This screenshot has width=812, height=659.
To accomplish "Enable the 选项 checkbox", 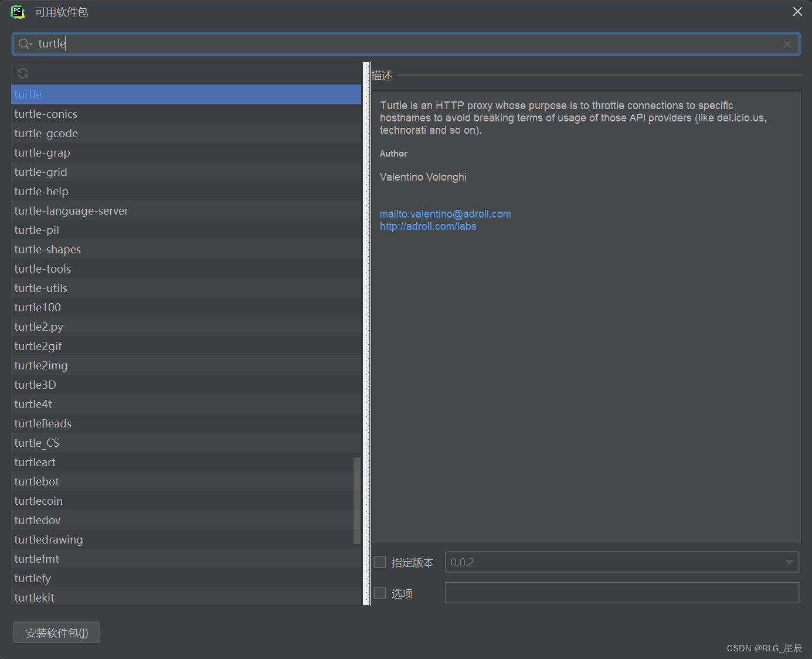I will [379, 593].
